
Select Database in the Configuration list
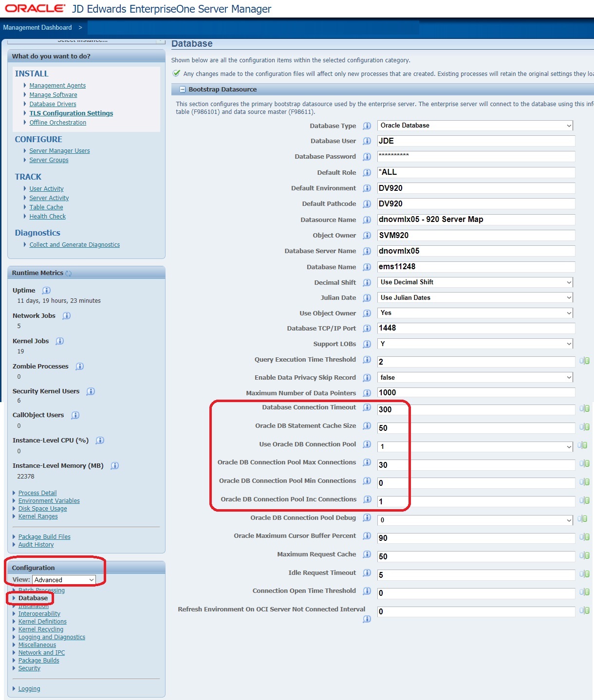click(33, 598)
